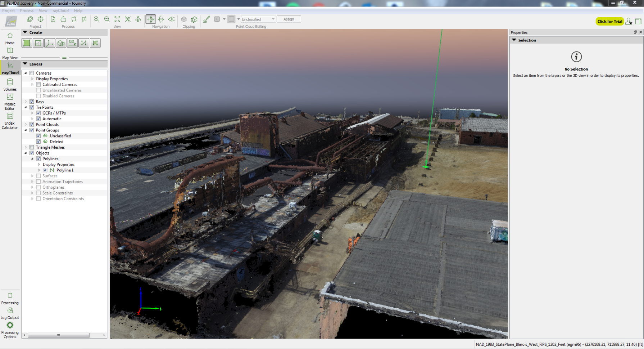The image size is (644, 349).
Task: Open Map View from the sidebar
Action: tap(10, 53)
